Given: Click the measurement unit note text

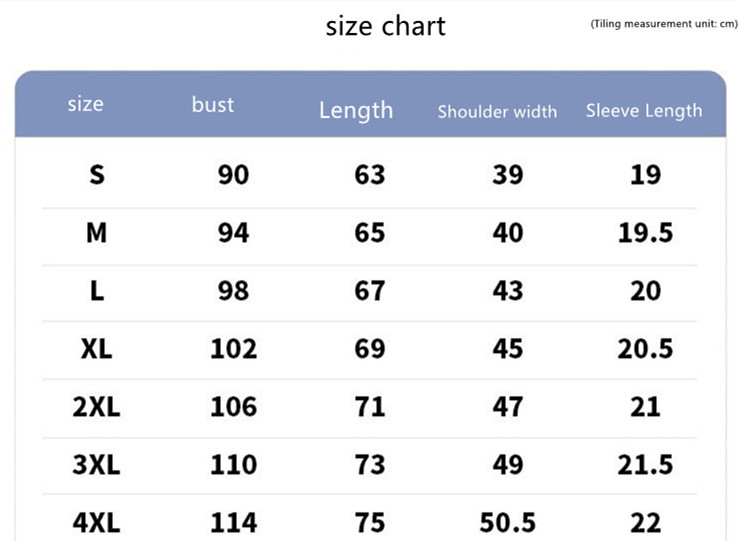Looking at the screenshot, I should [x=663, y=23].
